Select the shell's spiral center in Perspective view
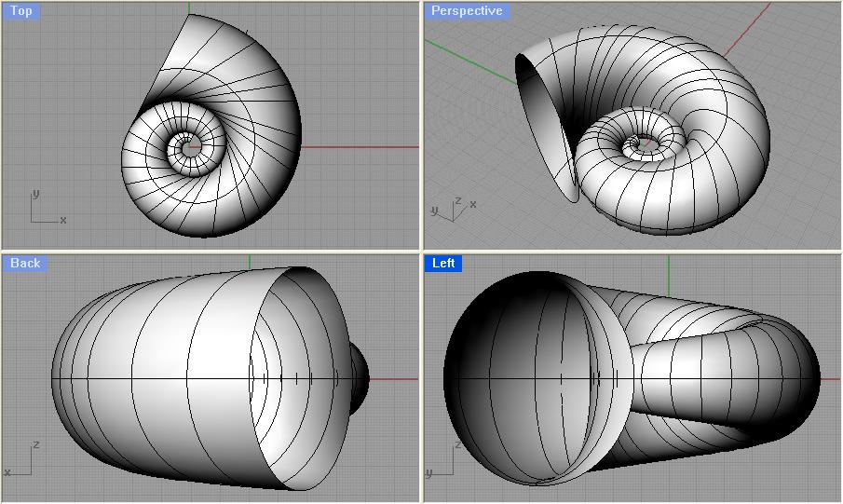This screenshot has width=843, height=504. [x=642, y=143]
